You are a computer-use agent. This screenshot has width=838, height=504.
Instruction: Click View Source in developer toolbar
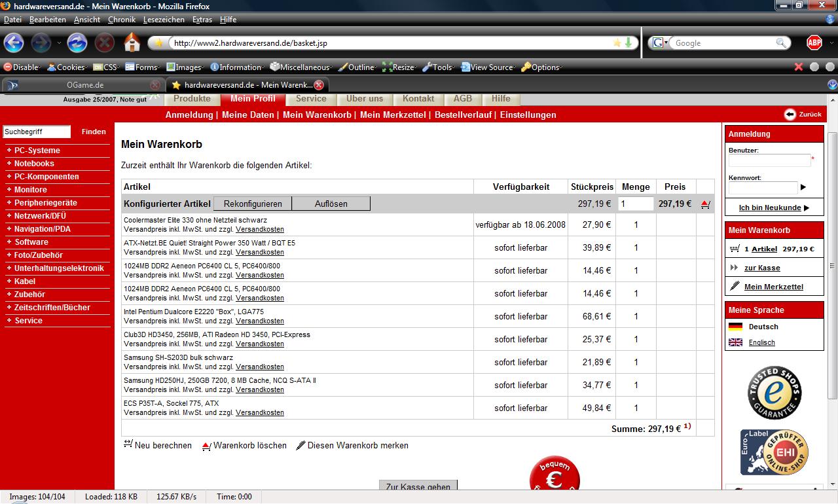pos(486,67)
